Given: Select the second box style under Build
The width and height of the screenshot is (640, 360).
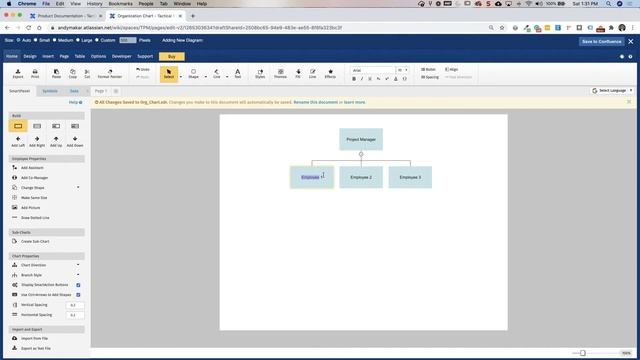Looking at the screenshot, I should [37, 126].
